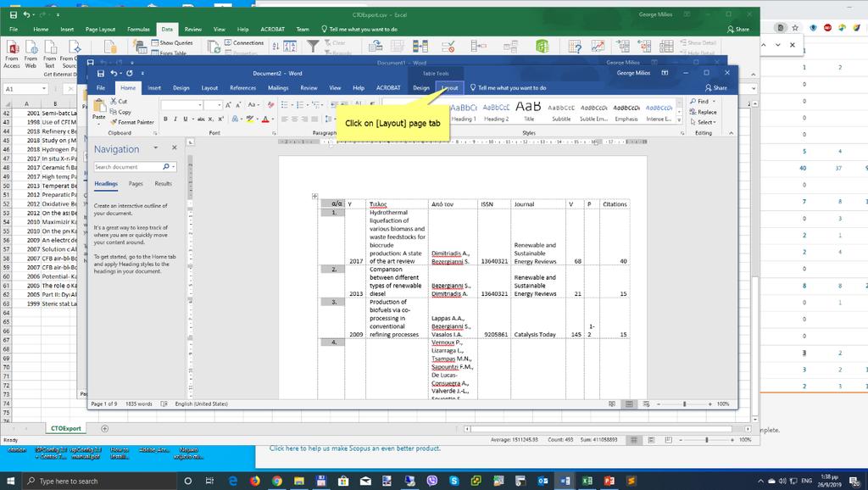
Task: Open the Table Tools Design tab
Action: (421, 87)
